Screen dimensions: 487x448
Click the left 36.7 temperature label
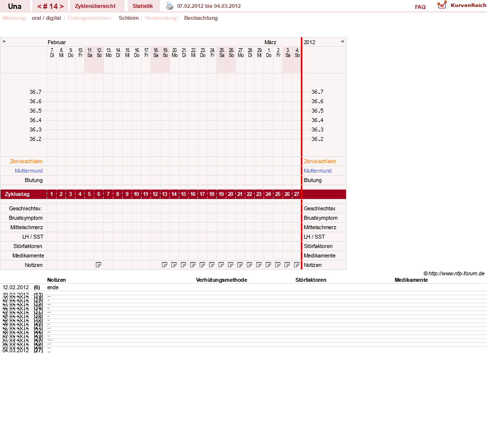pyautogui.click(x=35, y=92)
